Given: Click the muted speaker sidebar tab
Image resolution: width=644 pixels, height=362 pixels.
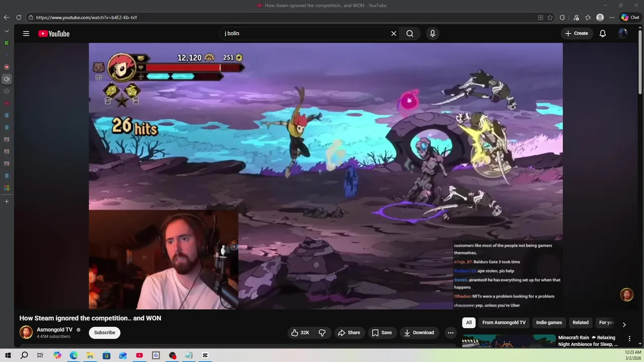Looking at the screenshot, I should (7, 79).
